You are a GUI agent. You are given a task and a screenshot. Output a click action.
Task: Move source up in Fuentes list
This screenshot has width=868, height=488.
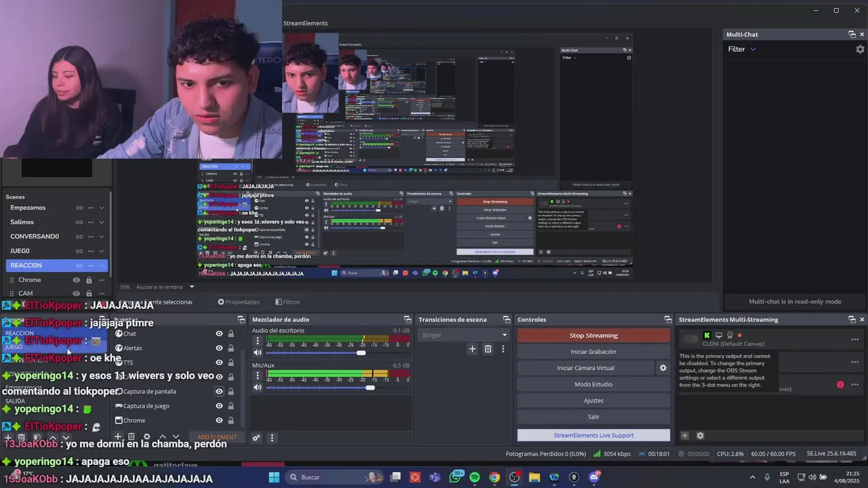162,437
